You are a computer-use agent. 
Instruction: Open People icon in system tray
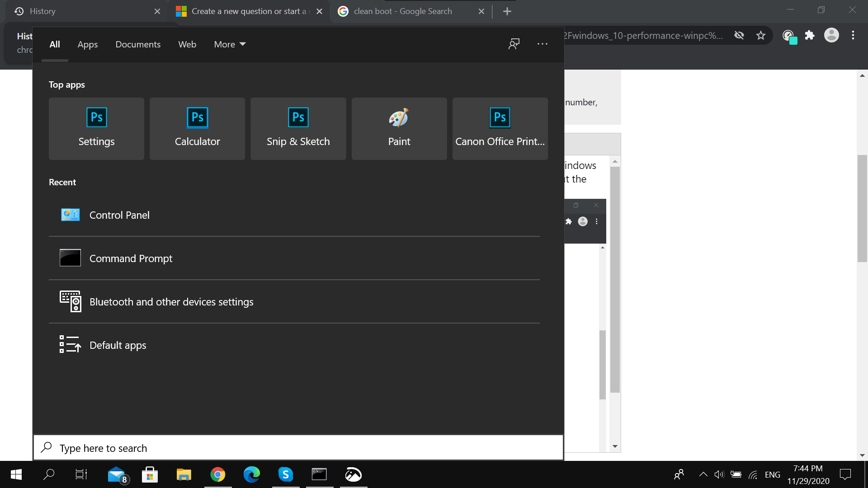pos(679,474)
